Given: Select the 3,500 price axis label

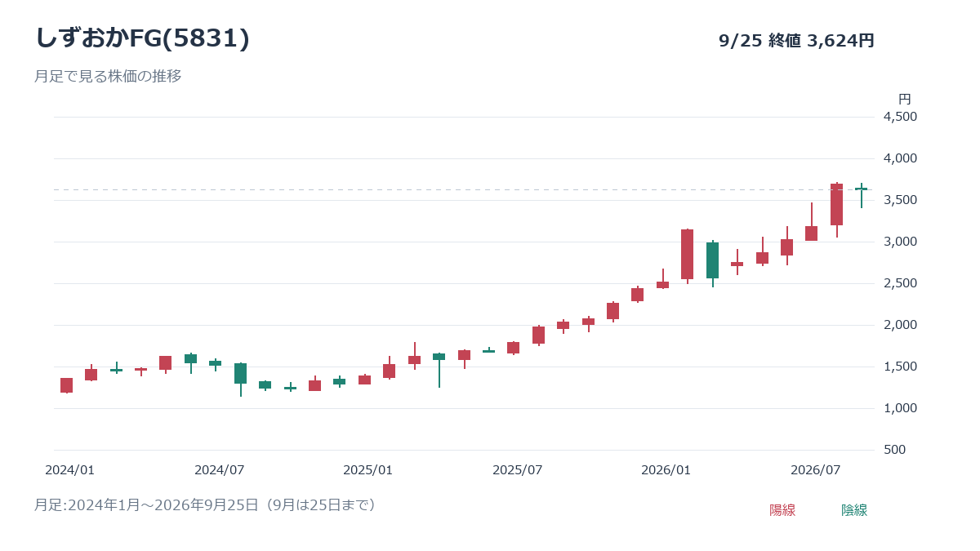Looking at the screenshot, I should [900, 200].
